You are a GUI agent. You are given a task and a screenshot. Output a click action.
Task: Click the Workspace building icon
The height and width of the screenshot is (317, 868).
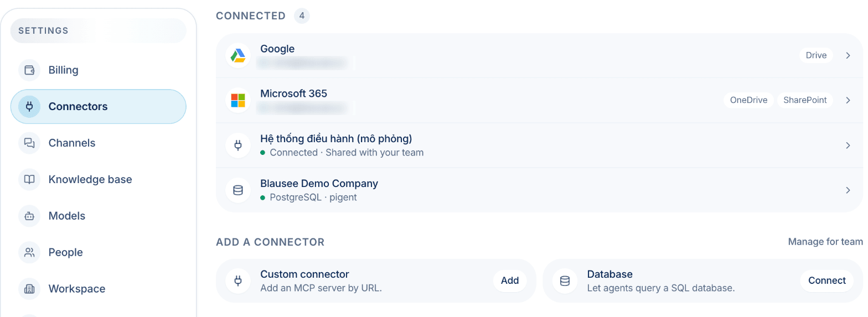[29, 289]
